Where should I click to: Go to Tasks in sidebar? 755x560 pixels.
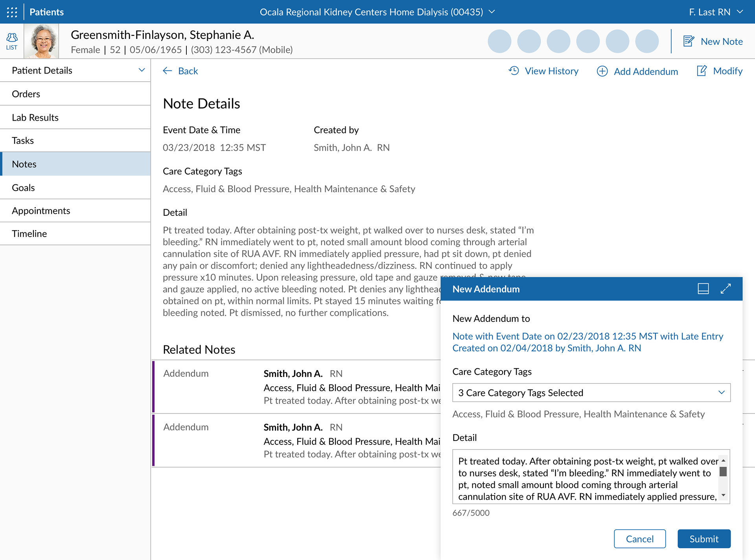click(75, 140)
